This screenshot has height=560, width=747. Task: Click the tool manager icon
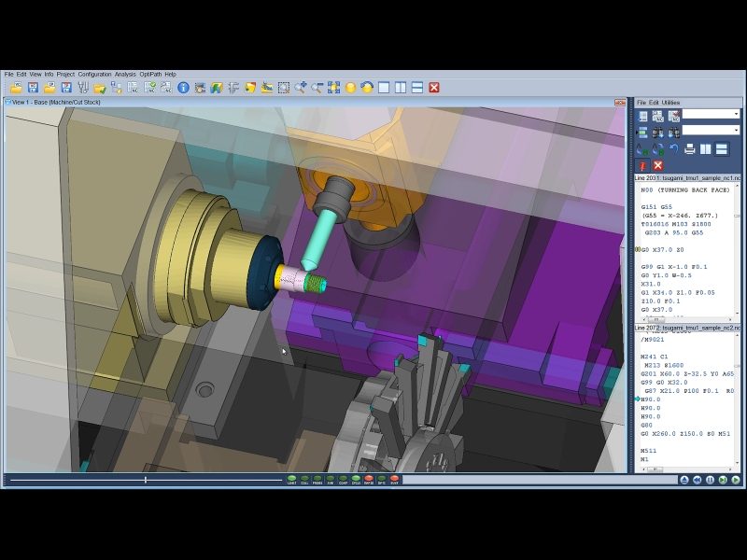tap(83, 88)
